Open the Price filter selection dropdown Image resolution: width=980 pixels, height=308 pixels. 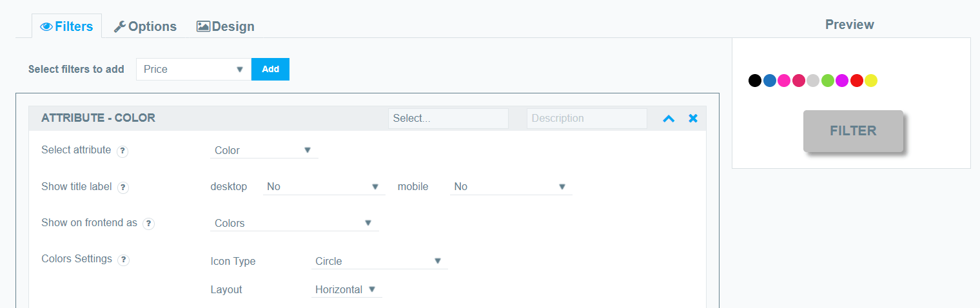click(x=193, y=69)
